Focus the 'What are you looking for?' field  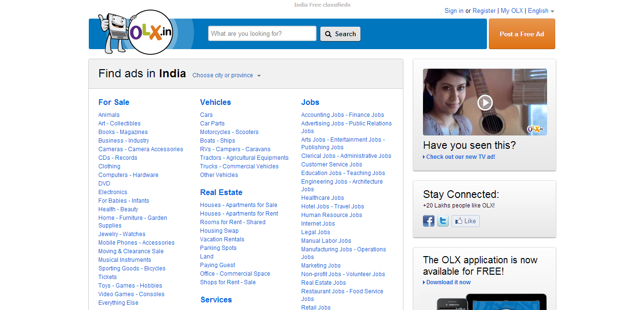262,33
